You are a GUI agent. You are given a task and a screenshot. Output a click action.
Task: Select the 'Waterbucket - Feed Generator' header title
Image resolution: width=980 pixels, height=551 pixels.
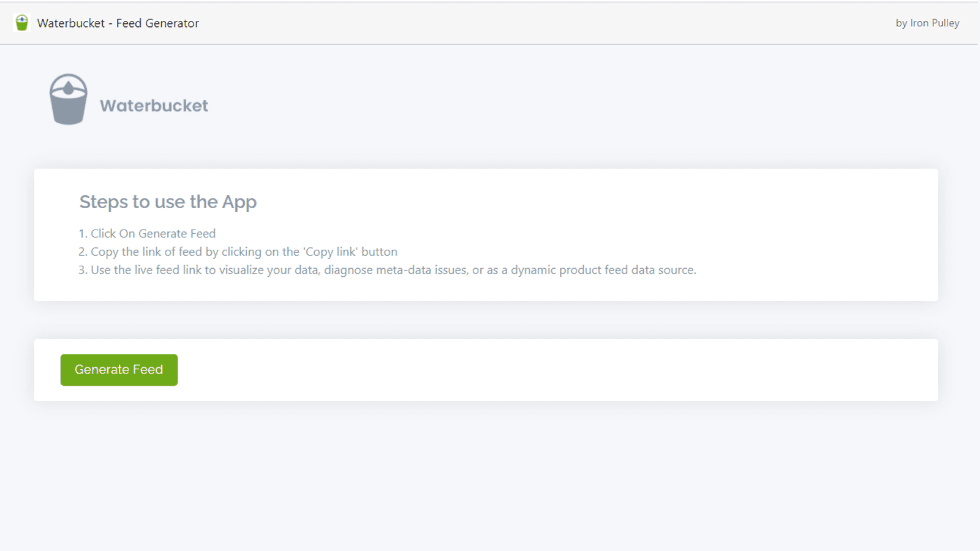118,23
